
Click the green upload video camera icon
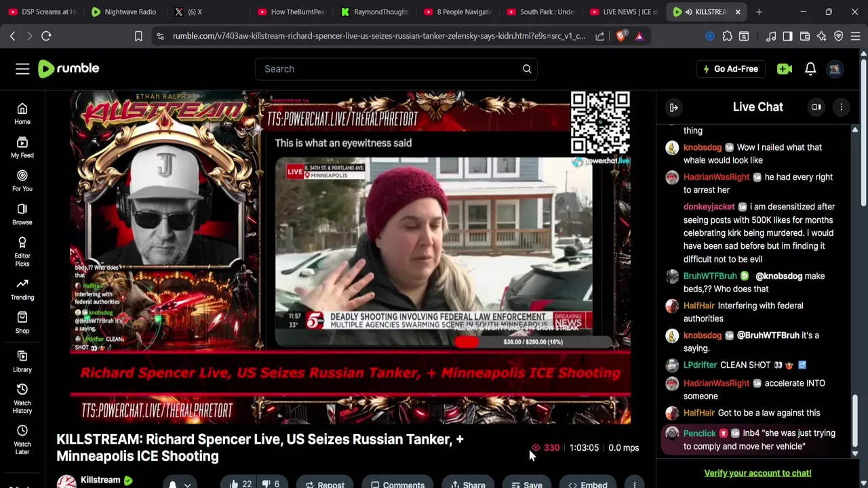pos(785,68)
